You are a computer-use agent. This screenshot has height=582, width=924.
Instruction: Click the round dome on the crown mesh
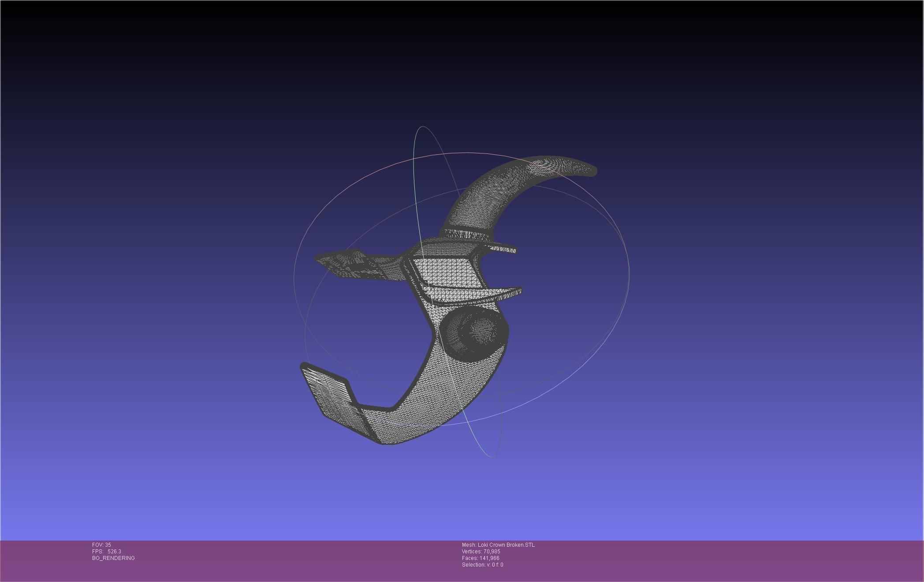(x=474, y=334)
